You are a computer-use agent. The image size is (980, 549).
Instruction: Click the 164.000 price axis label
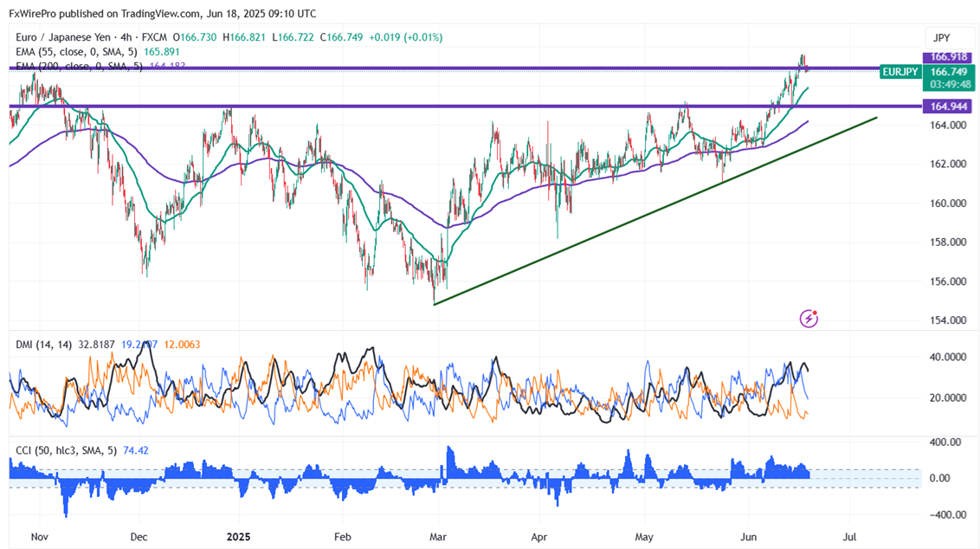click(948, 125)
